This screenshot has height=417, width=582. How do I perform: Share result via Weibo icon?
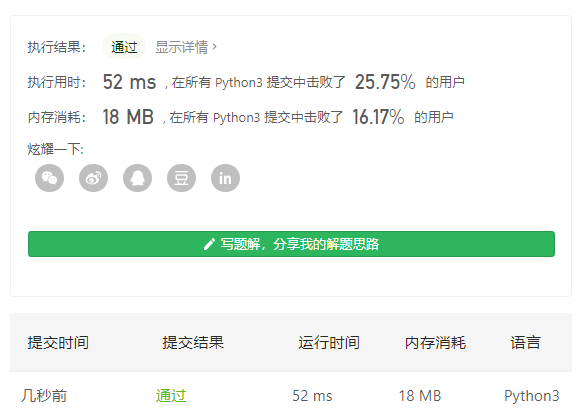click(x=94, y=178)
